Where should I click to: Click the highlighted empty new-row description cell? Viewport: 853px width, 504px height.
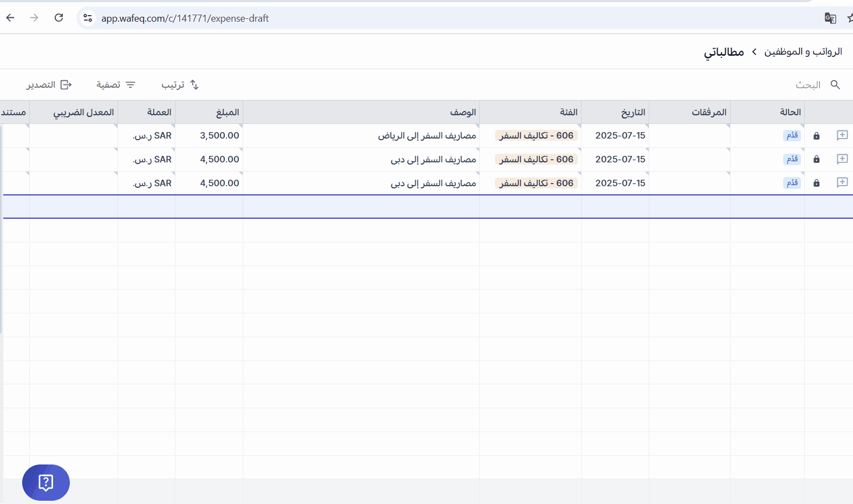(361, 207)
